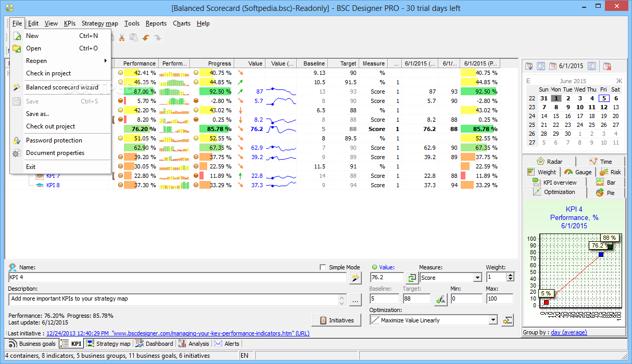Click the wand icon next to Name field
The height and width of the screenshot is (364, 632).
(355, 278)
